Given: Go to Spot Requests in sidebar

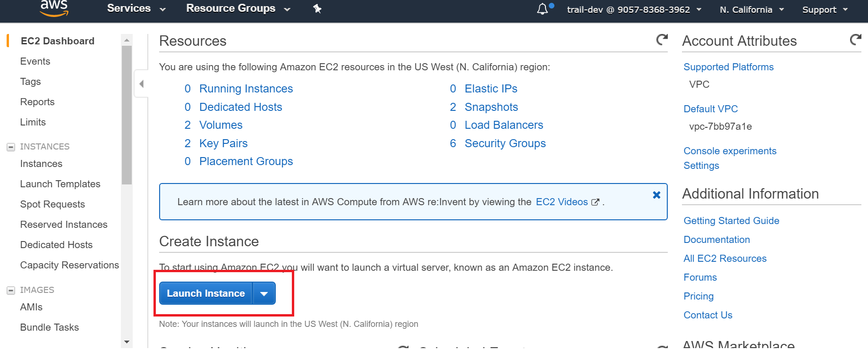Looking at the screenshot, I should tap(52, 204).
